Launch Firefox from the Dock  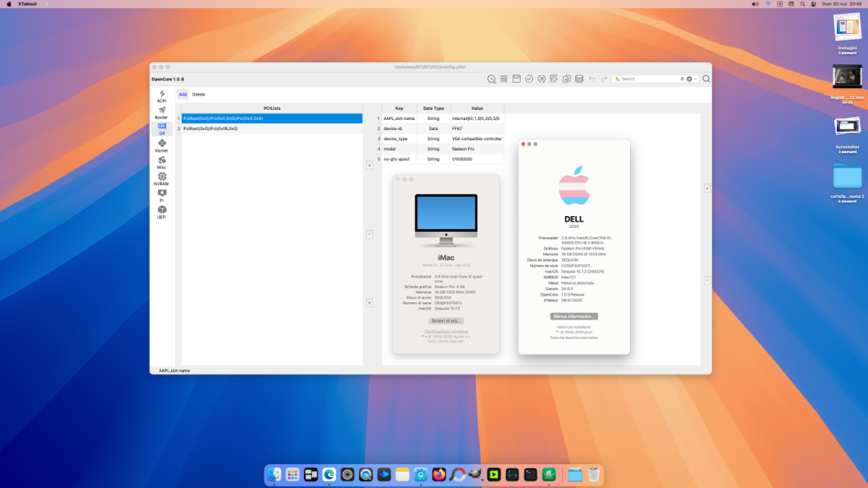pyautogui.click(x=439, y=474)
